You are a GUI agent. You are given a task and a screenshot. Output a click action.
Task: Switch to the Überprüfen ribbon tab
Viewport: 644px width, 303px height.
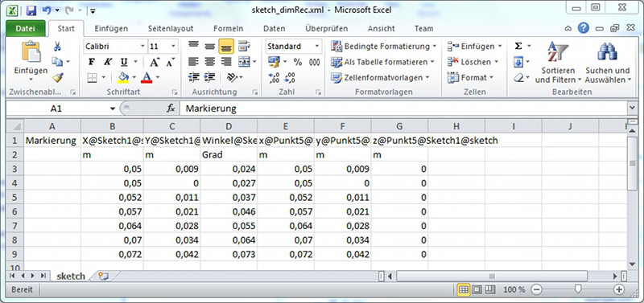pyautogui.click(x=326, y=29)
